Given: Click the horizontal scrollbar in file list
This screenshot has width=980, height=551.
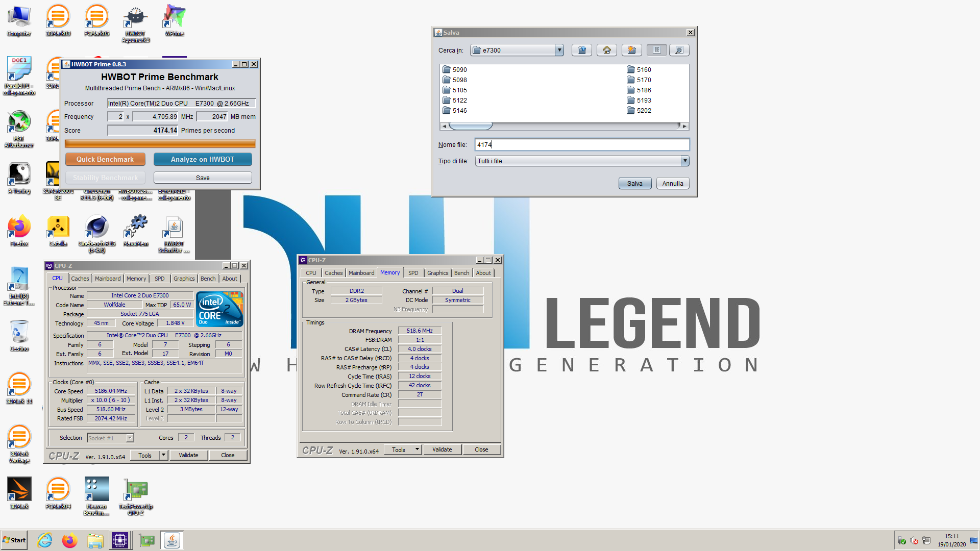Looking at the screenshot, I should [565, 126].
